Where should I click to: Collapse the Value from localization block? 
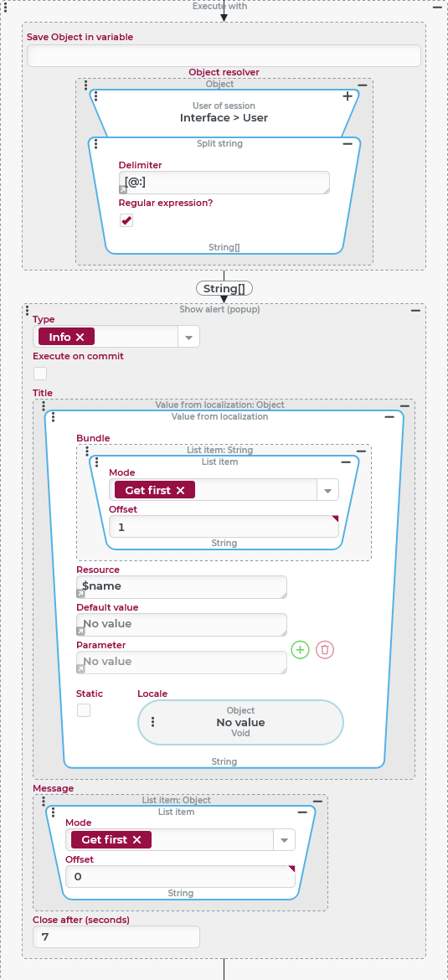tap(389, 417)
